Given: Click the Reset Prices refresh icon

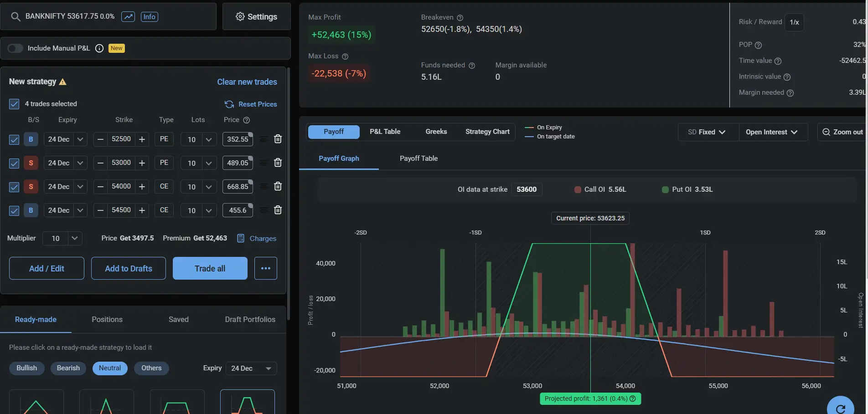Looking at the screenshot, I should coord(229,104).
